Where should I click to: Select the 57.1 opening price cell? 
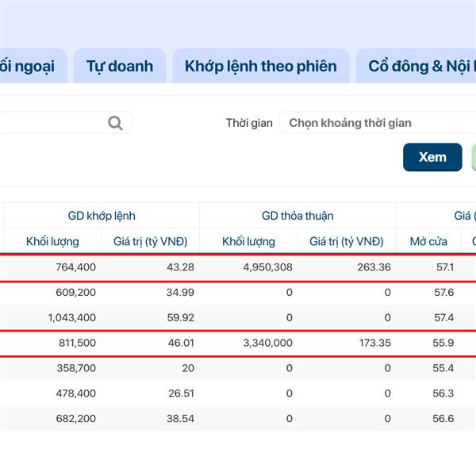pos(445,267)
